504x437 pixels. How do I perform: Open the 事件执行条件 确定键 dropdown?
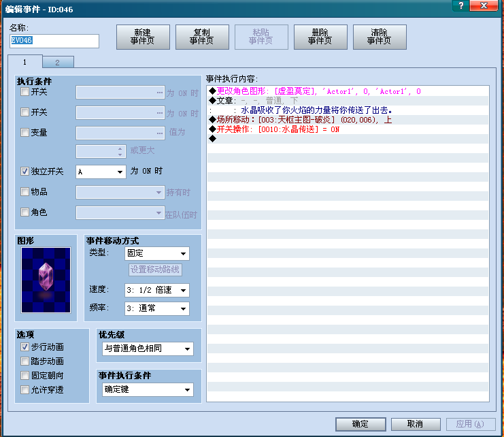tap(148, 389)
